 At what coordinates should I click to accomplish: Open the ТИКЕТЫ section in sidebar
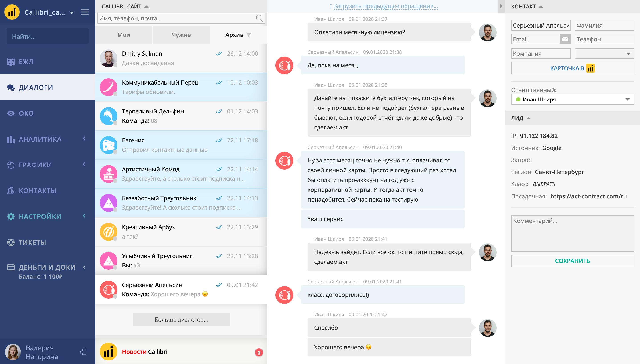tap(32, 242)
